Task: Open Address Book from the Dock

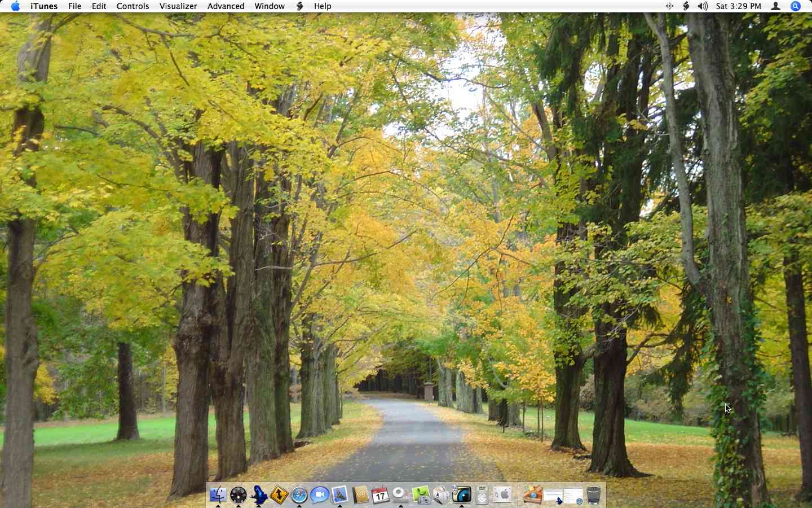Action: point(360,495)
